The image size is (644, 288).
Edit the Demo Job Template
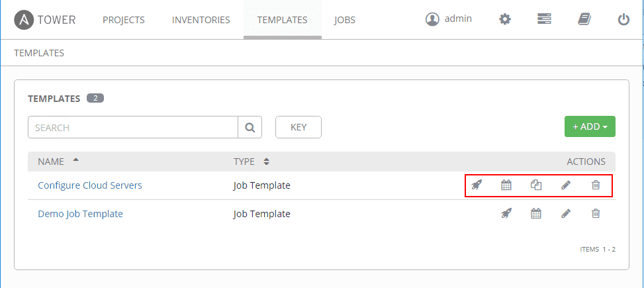tap(566, 213)
